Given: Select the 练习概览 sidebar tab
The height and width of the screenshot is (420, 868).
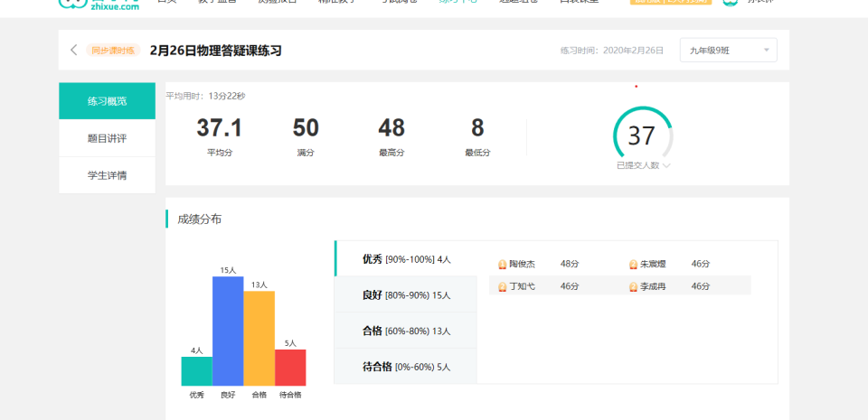Looking at the screenshot, I should coord(107,101).
